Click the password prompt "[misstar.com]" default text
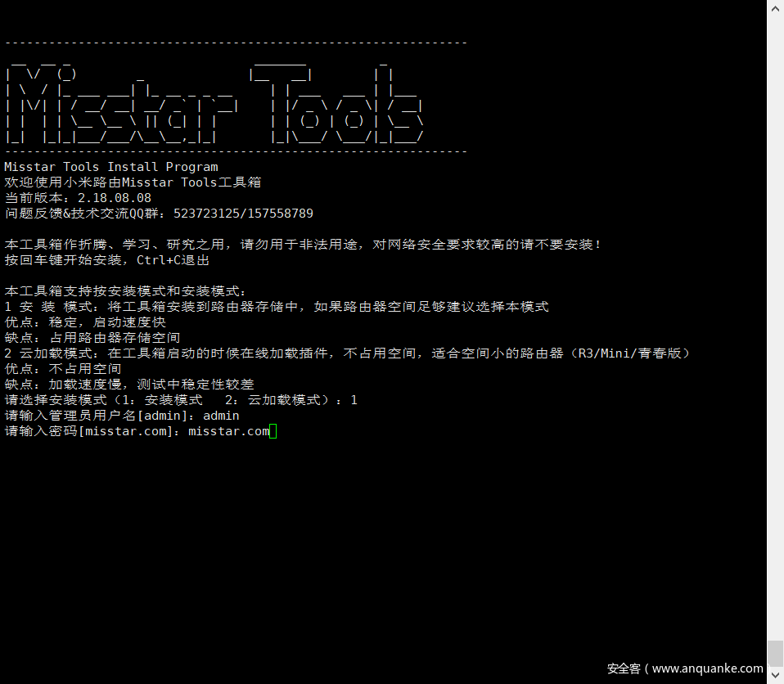Viewport: 784px width, 684px height. tap(125, 431)
